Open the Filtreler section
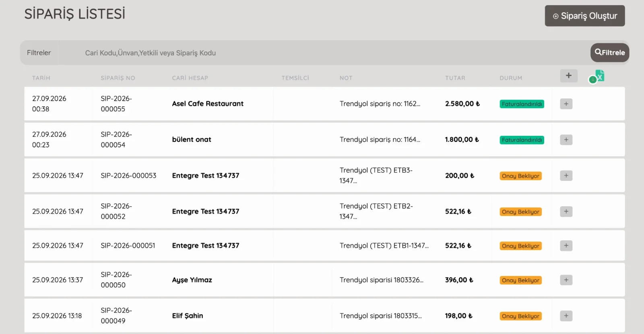Screen dimensions: 644x334 pyautogui.click(x=39, y=53)
